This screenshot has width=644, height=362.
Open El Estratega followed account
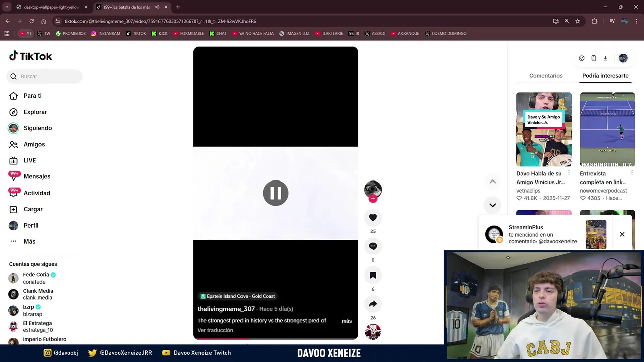coord(31,327)
